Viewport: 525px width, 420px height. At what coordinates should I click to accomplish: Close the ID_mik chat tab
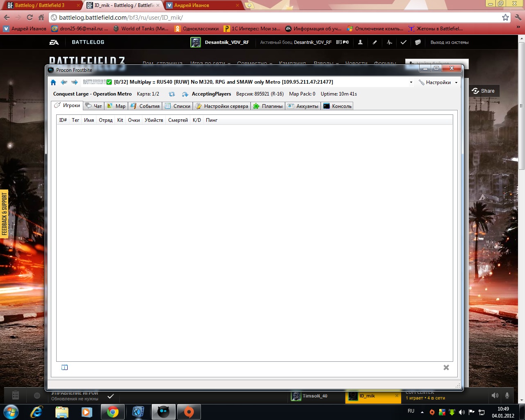397,396
